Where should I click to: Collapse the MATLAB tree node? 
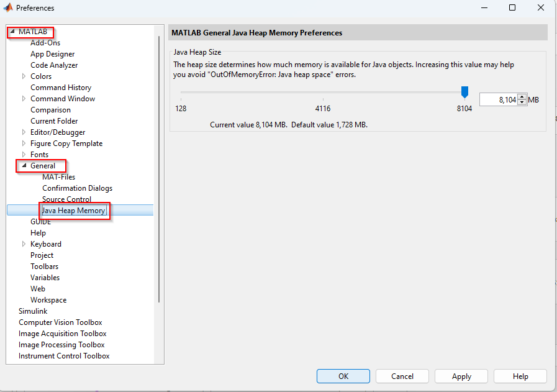point(12,32)
